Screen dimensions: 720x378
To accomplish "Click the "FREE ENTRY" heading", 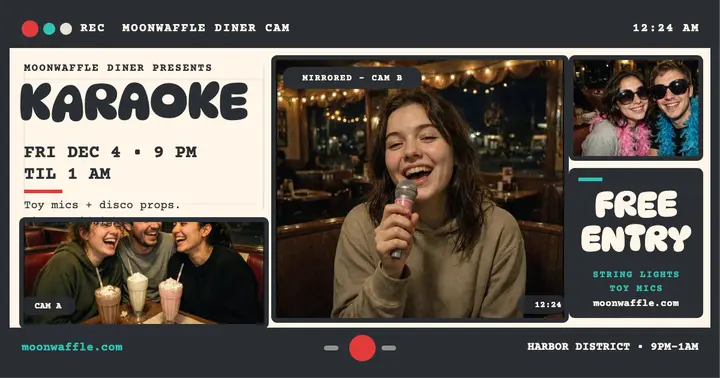I will click(x=636, y=222).
